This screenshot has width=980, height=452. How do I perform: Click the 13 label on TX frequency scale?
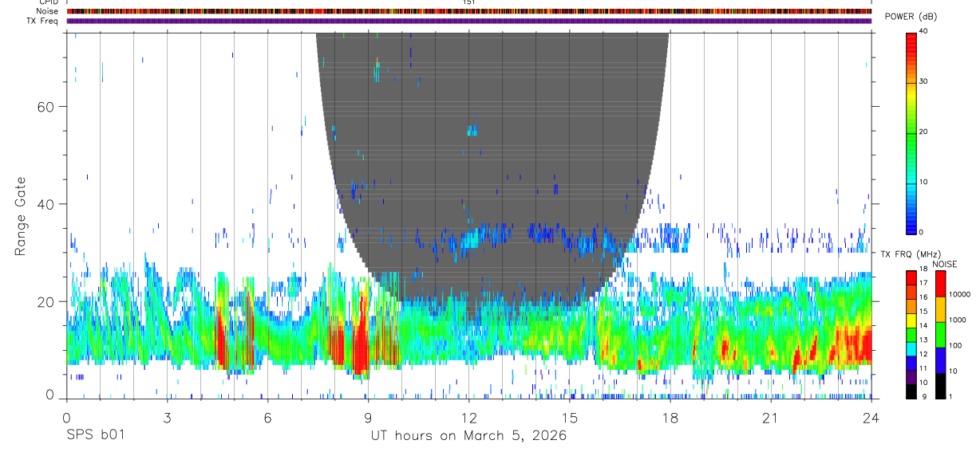[x=923, y=340]
